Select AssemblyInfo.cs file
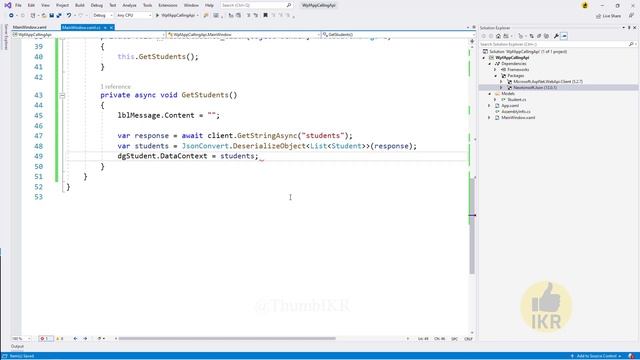Image resolution: width=640 pixels, height=360 pixels. [x=516, y=111]
